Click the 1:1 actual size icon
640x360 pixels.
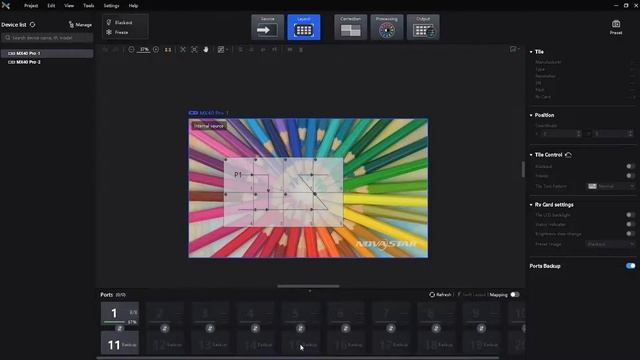(168, 49)
